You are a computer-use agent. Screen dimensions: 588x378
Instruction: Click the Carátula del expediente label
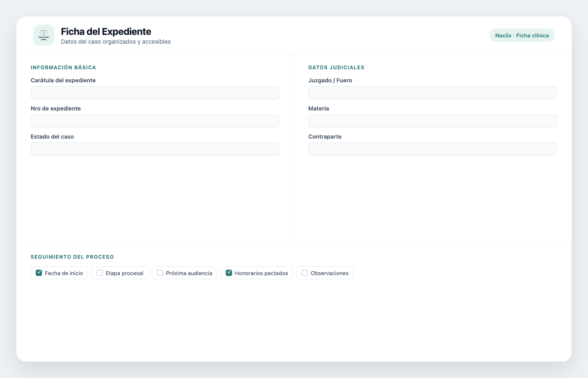coord(63,80)
